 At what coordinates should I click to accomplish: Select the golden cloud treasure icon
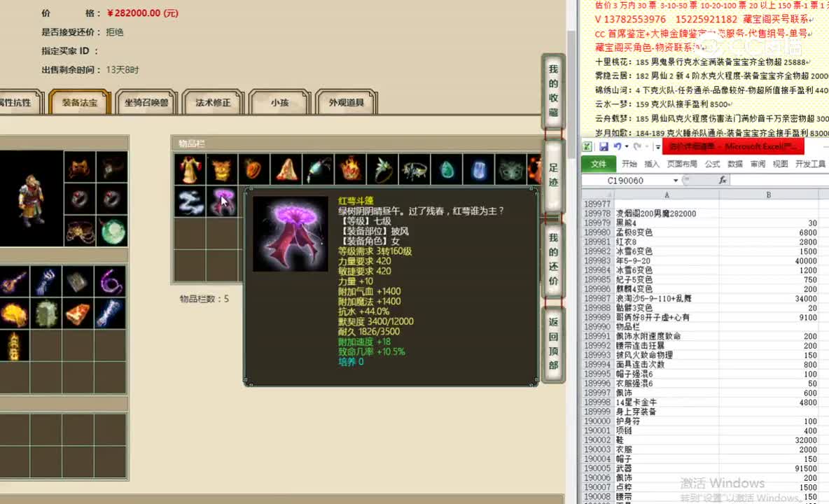click(14, 314)
